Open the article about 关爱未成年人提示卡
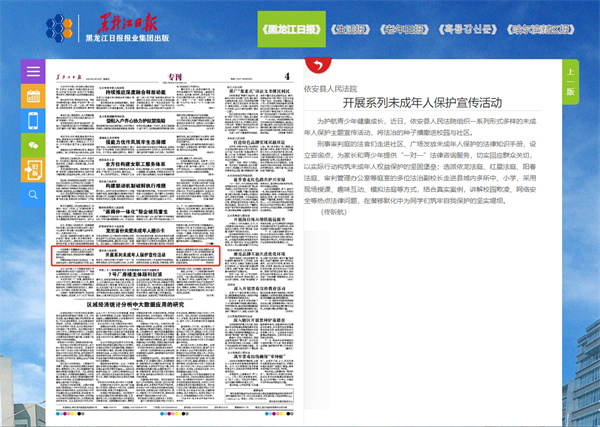Image resolution: width=600 pixels, height=427 pixels. [x=135, y=231]
